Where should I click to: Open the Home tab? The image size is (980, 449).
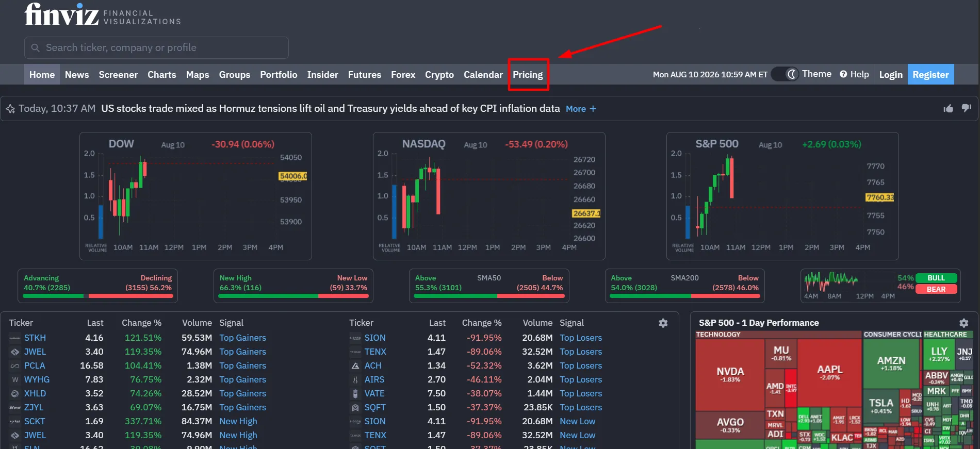[42, 74]
